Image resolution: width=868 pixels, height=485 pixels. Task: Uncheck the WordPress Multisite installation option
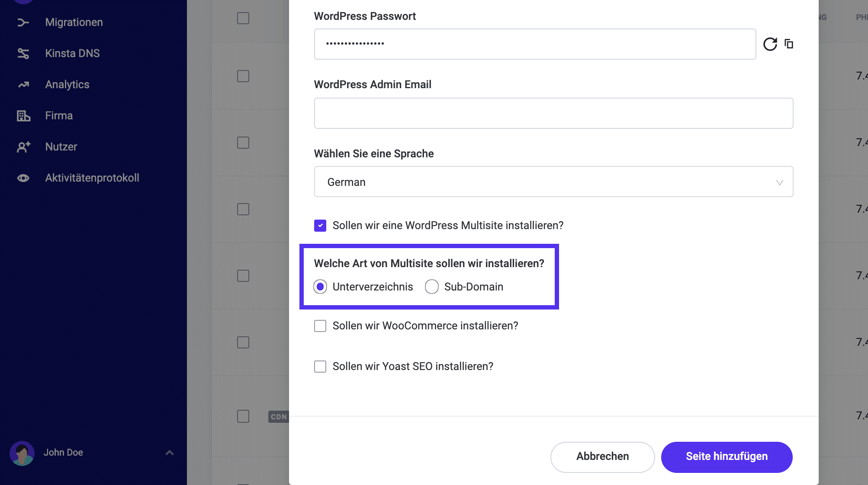[320, 225]
